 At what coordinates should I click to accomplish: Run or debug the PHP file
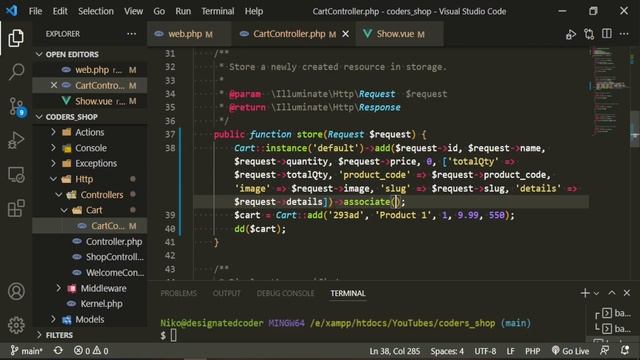571,34
